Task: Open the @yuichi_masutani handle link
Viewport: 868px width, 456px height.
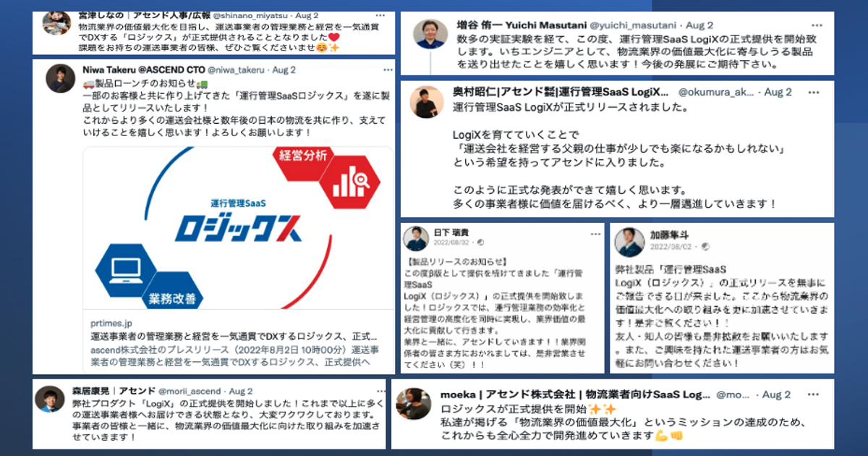Action: 637,25
